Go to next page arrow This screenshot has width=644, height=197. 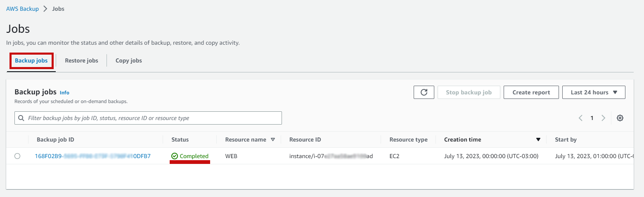[603, 118]
